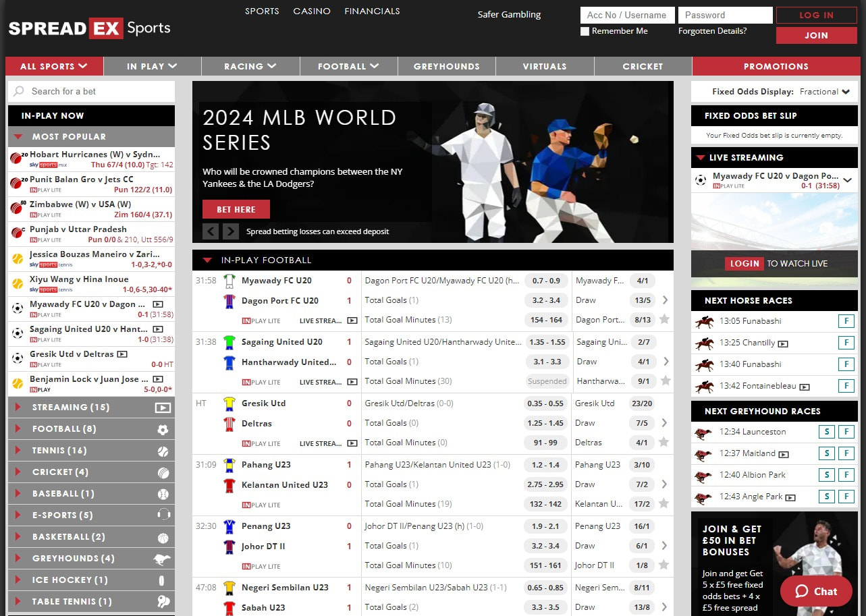Screen dimensions: 866x616
Task: Click live stream icon in Myawady FC U20 match row
Action: click(x=352, y=320)
